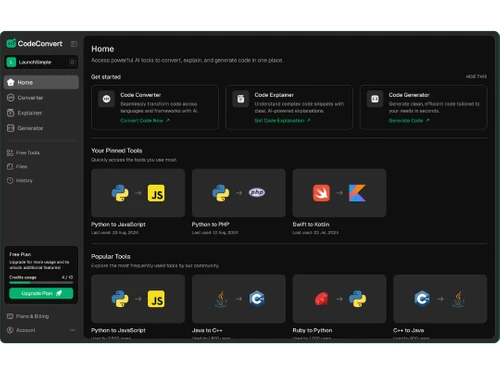Viewport: 500px width, 375px height.
Task: Open popular Python to JavaScript tile
Action: pos(138,299)
